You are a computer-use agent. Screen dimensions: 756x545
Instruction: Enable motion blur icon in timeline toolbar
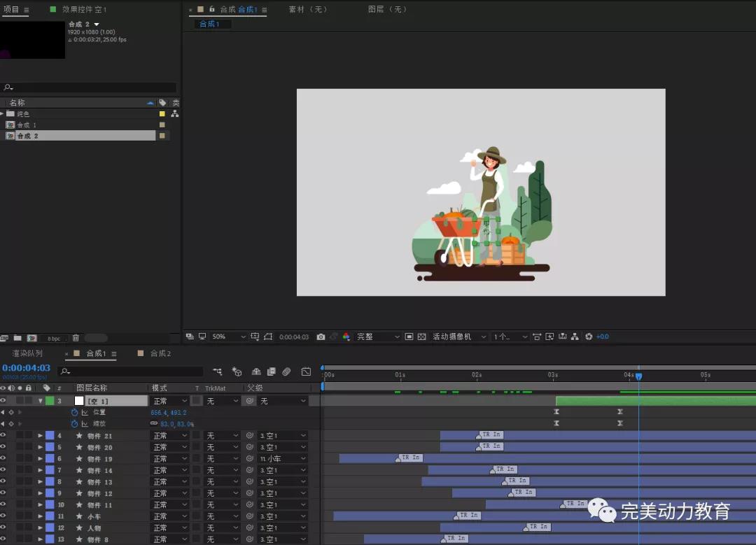tap(286, 371)
